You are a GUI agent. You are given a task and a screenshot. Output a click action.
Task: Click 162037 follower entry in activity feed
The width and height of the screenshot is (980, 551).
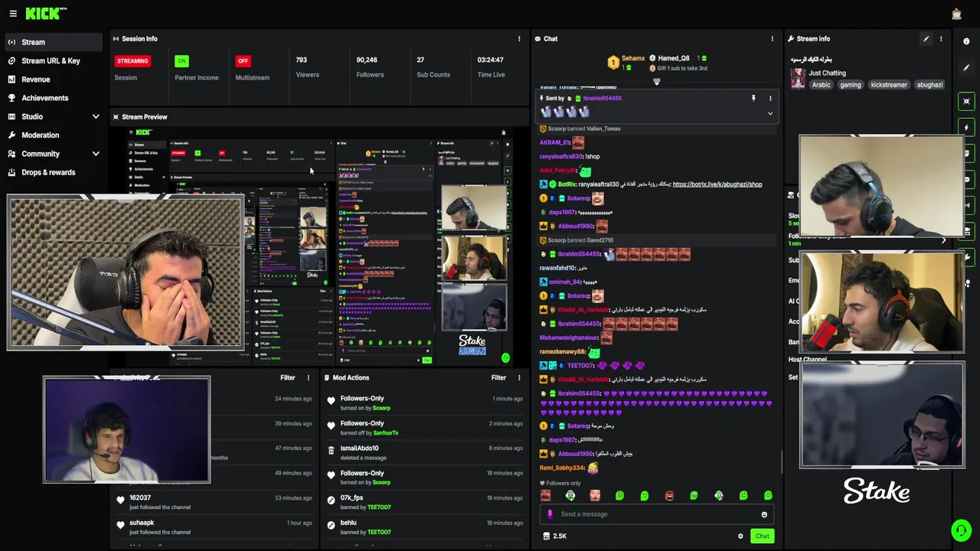[214, 503]
